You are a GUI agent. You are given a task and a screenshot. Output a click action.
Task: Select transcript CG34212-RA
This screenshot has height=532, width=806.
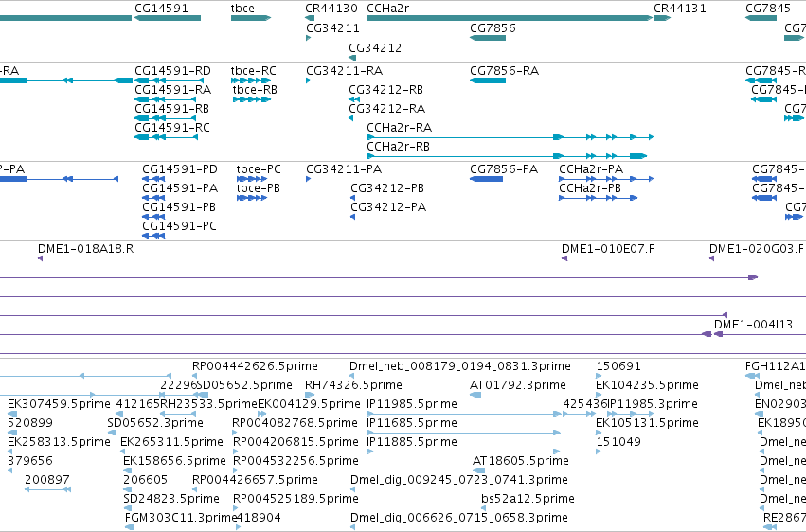coord(387,109)
